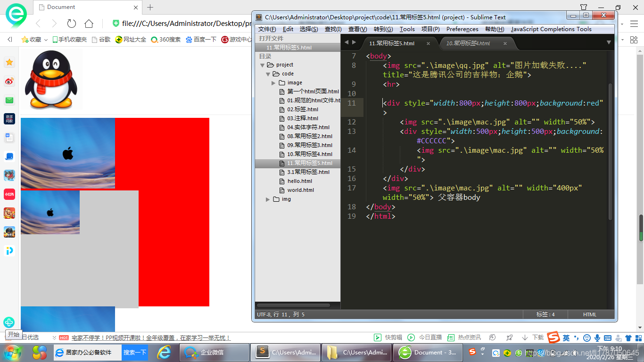The width and height of the screenshot is (644, 362).
Task: Click the Windows Start orb
Action: coord(13,352)
